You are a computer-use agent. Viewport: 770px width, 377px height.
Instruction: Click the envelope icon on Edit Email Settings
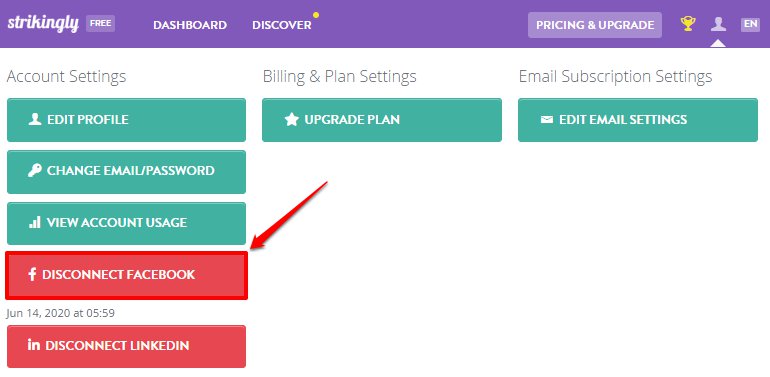click(547, 119)
